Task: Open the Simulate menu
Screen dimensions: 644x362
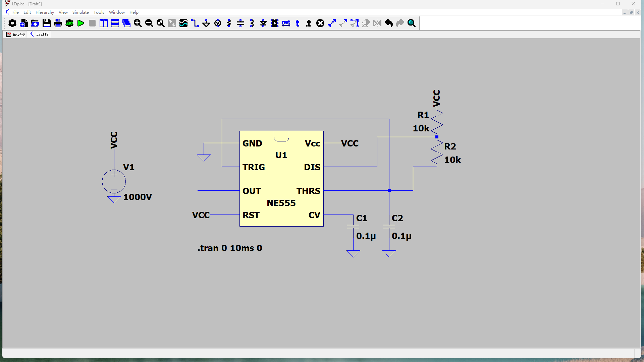Action: (x=80, y=12)
